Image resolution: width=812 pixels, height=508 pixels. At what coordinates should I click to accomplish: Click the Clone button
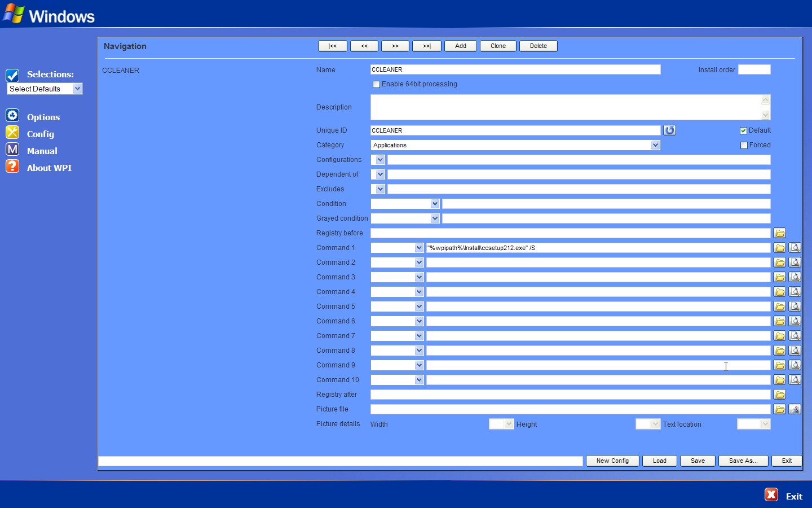pyautogui.click(x=498, y=46)
